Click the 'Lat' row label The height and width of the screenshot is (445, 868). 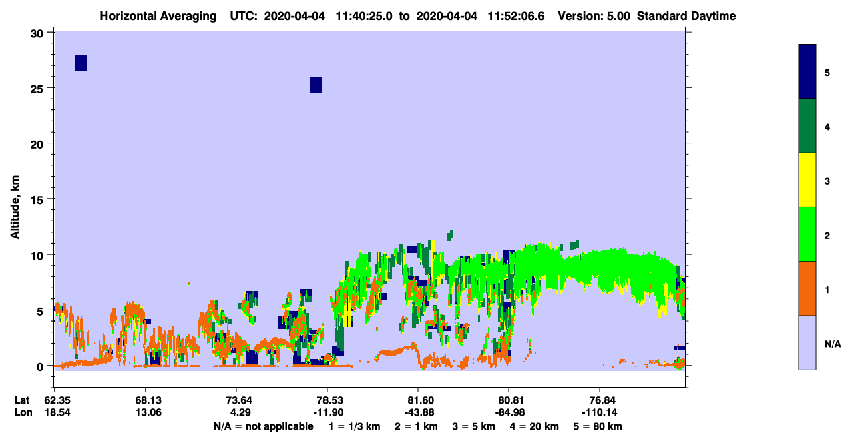pyautogui.click(x=22, y=400)
